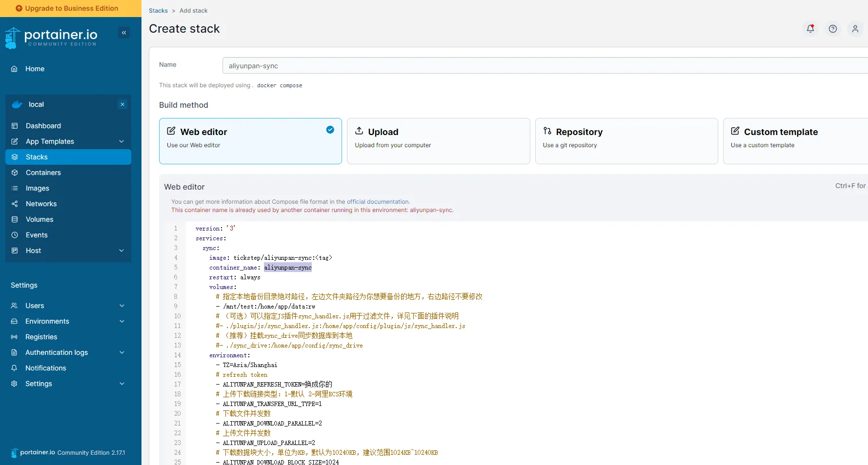Click the Docker whale icon beside local
The height and width of the screenshot is (465, 868).
[18, 104]
